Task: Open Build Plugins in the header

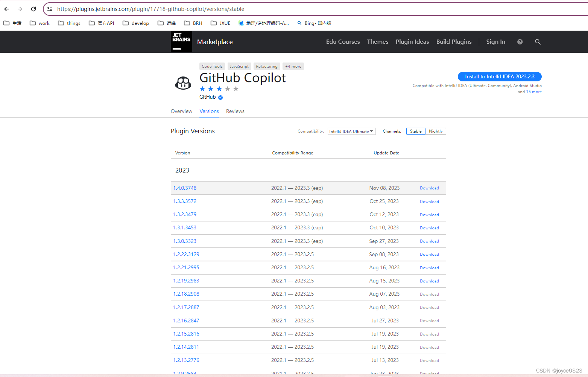Action: (x=454, y=42)
